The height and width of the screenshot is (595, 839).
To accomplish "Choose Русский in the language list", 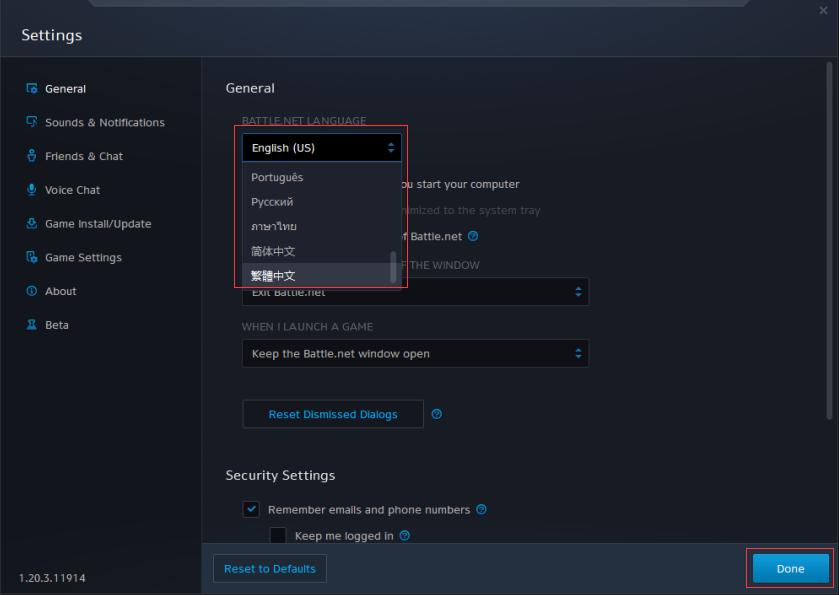I will [x=272, y=202].
